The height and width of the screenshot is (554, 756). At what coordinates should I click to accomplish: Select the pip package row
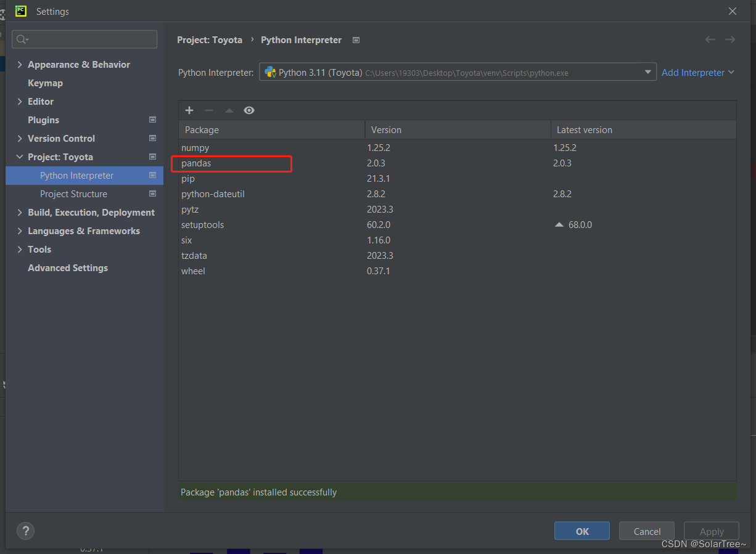[x=458, y=179]
